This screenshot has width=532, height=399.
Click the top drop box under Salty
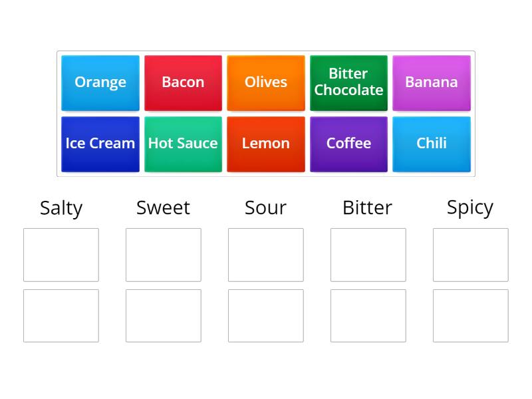click(x=61, y=255)
